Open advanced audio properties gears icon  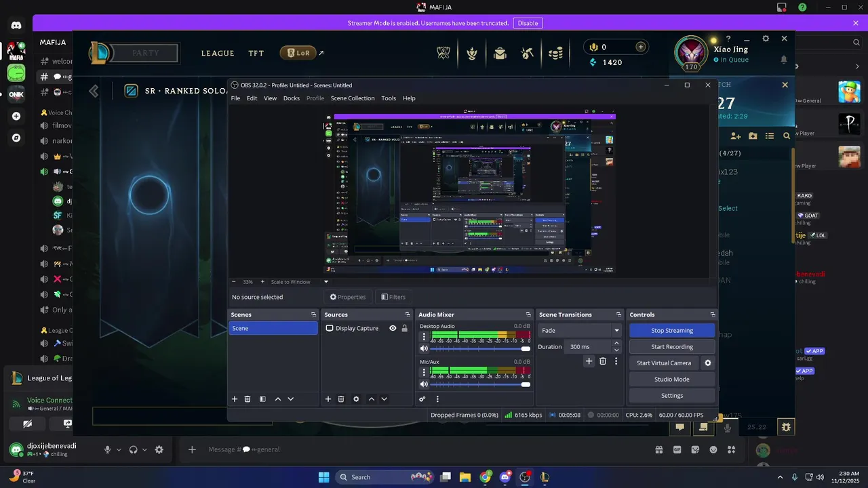coord(422,399)
